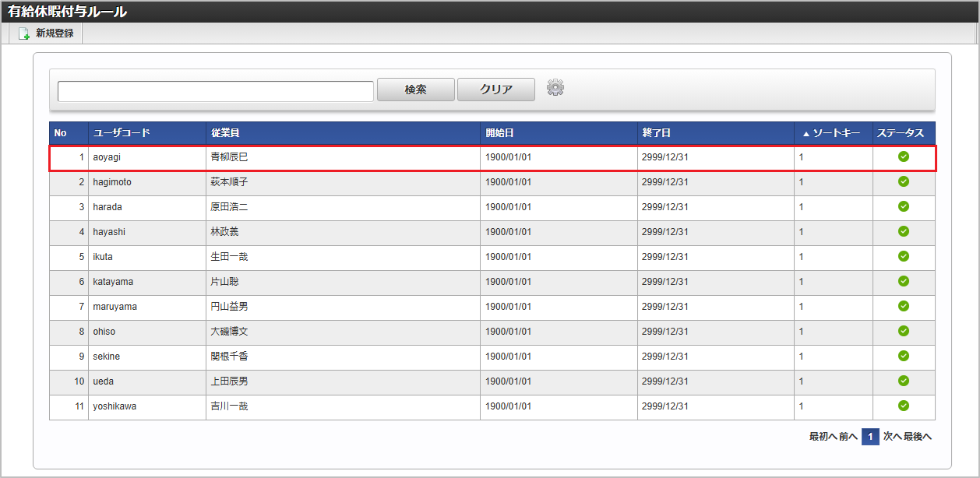Image resolution: width=980 pixels, height=478 pixels.
Task: Focus the search keyword input field
Action: [x=216, y=91]
